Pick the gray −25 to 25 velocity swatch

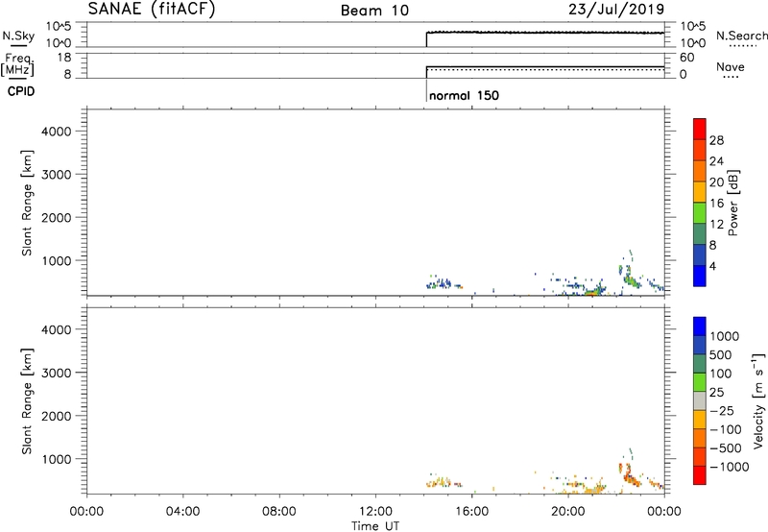tap(700, 400)
